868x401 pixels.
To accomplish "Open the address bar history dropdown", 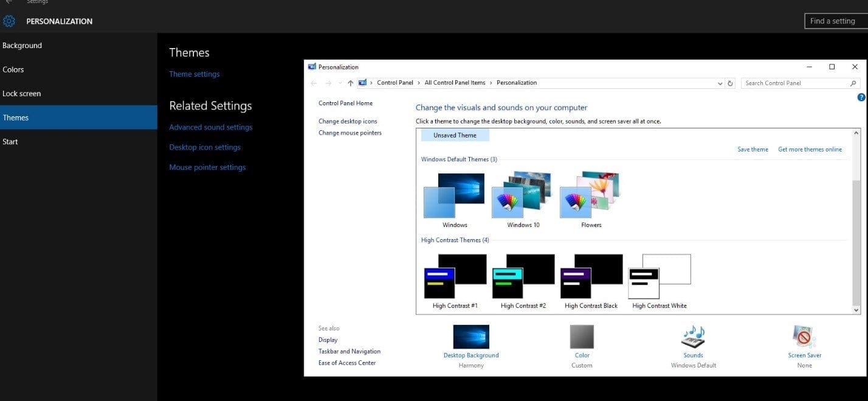I will click(720, 83).
